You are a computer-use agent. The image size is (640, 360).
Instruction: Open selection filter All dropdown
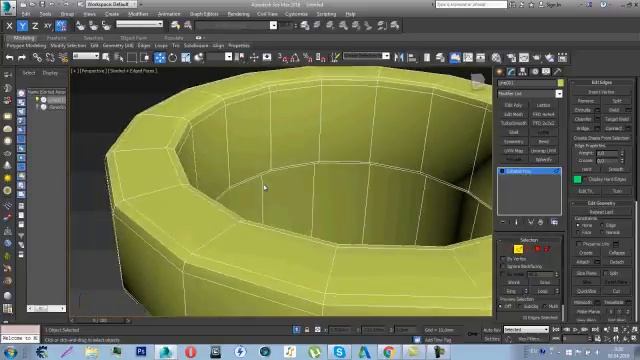point(86,56)
